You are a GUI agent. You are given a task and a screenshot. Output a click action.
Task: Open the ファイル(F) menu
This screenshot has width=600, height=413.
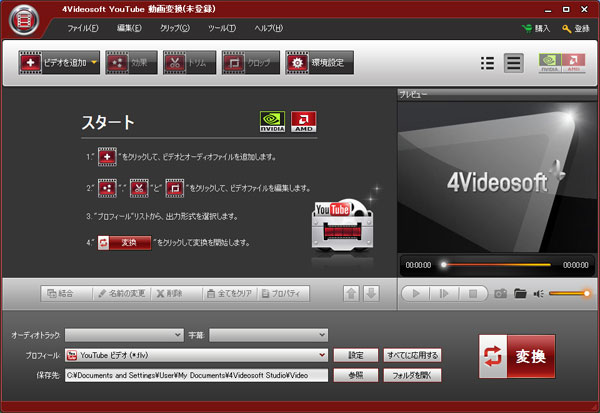pos(83,28)
